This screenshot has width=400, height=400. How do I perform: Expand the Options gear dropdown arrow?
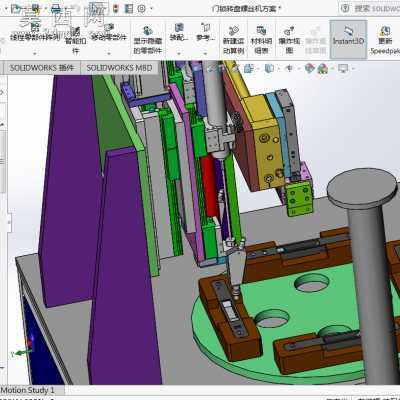[152, 9]
